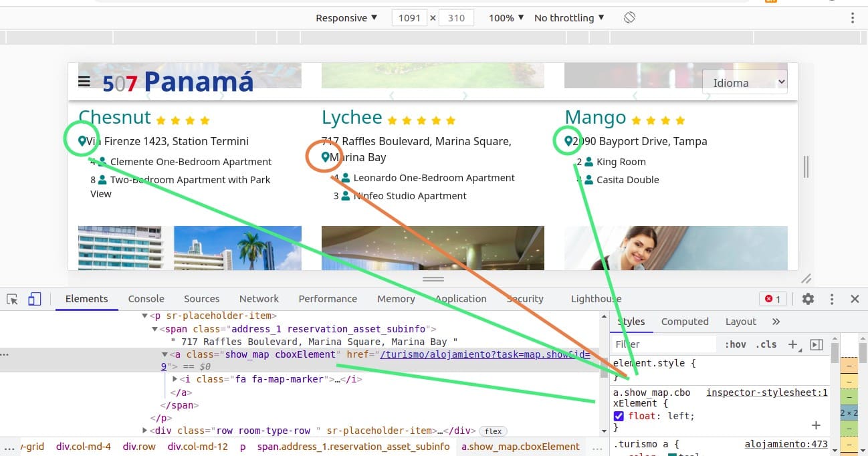Toggle the device toolbar icon
This screenshot has width=868, height=456.
pyautogui.click(x=34, y=299)
